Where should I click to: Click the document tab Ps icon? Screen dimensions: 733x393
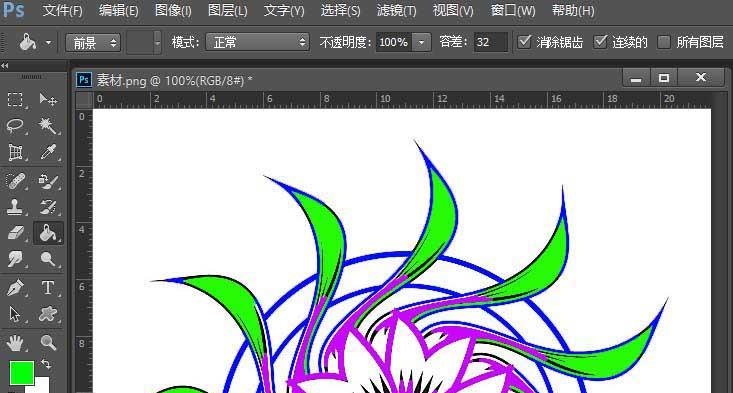pos(84,80)
